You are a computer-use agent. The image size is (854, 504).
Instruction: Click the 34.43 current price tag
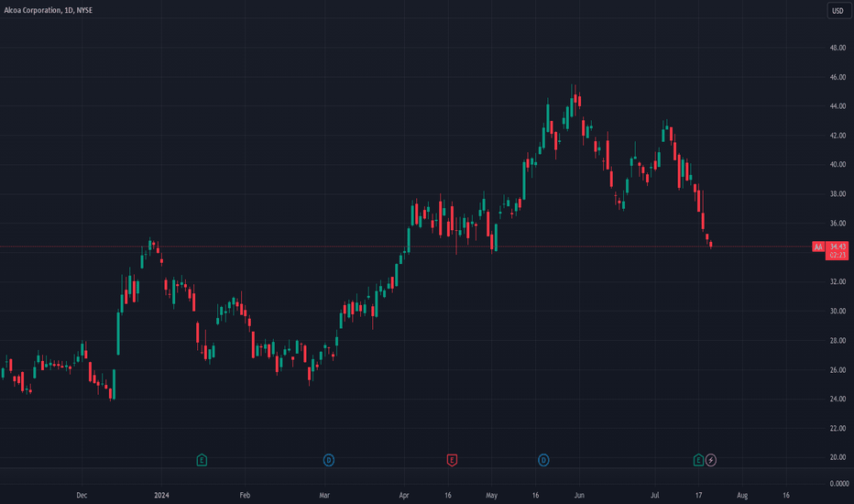(x=838, y=251)
